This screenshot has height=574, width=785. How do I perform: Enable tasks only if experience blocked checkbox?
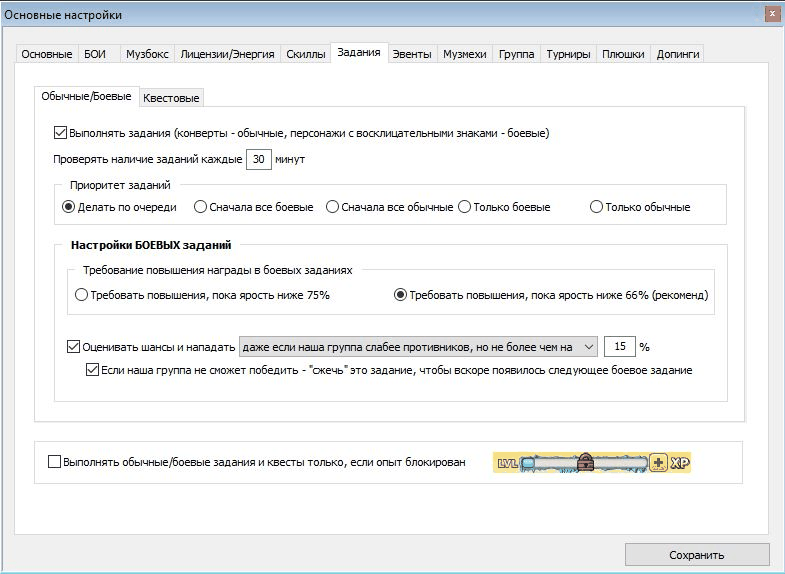pyautogui.click(x=54, y=461)
